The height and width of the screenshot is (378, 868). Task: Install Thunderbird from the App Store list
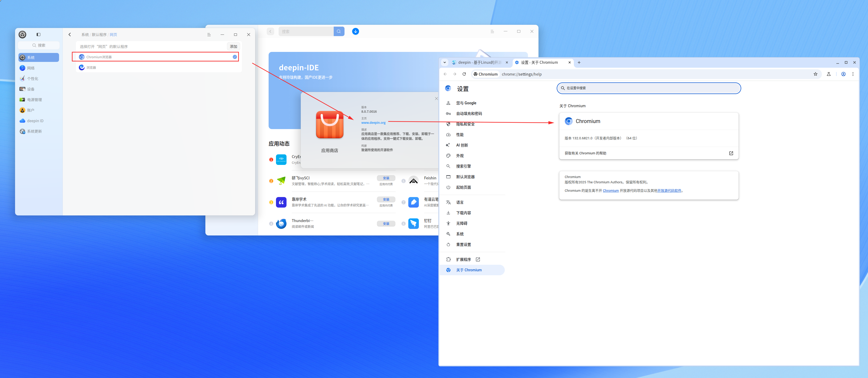386,223
